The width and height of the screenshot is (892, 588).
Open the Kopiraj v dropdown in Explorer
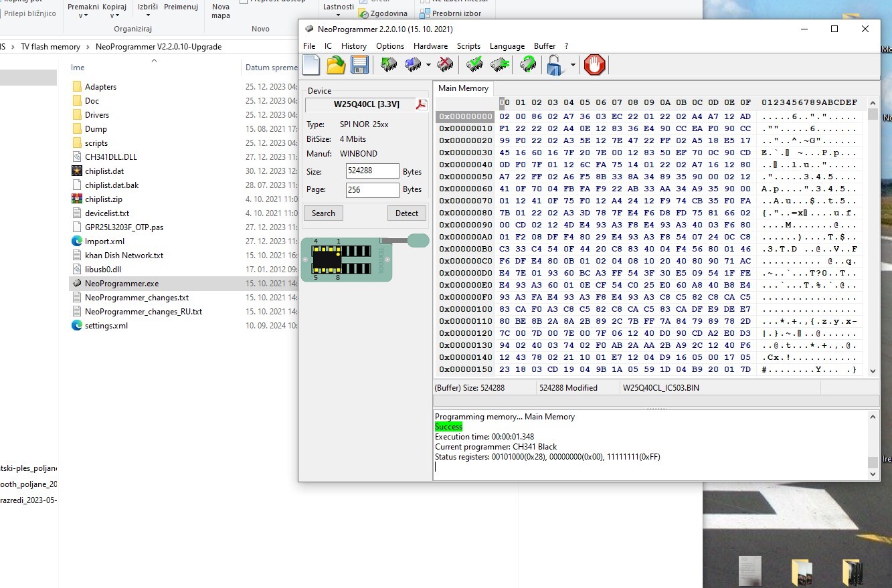pyautogui.click(x=114, y=11)
